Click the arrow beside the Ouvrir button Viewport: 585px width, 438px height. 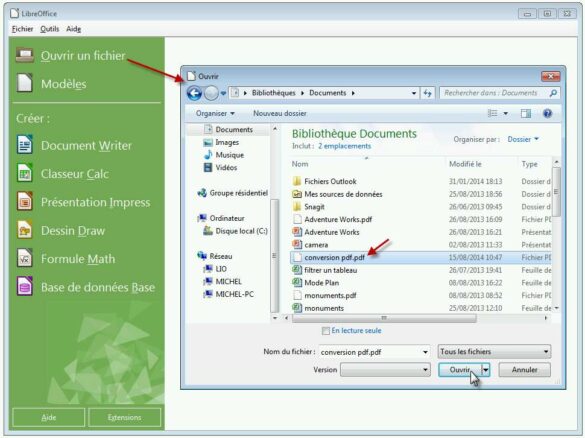coord(486,370)
